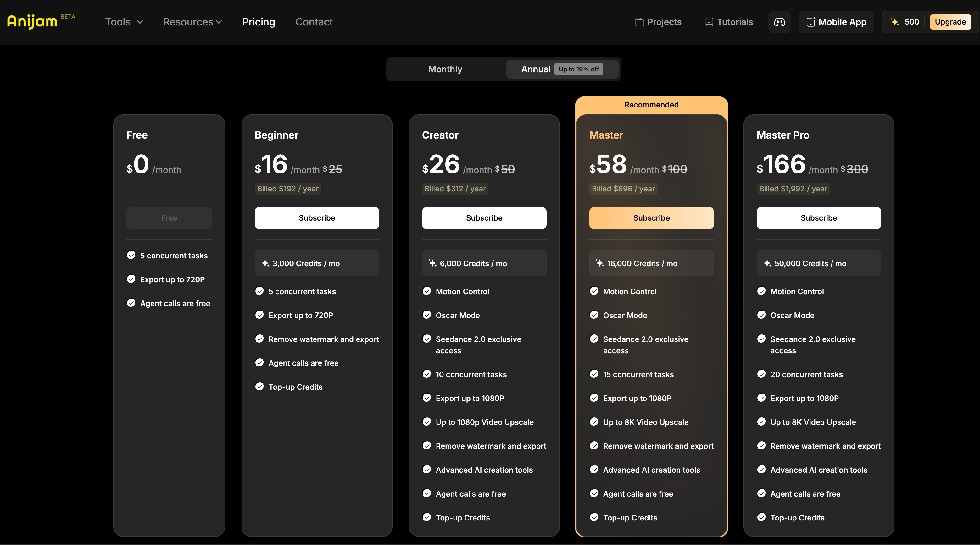The image size is (980, 545).
Task: Click the Beginner plan title
Action: [x=276, y=135]
